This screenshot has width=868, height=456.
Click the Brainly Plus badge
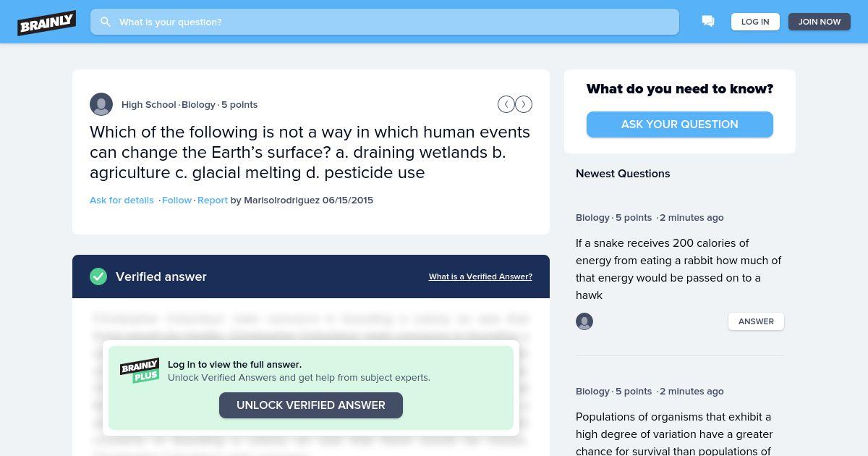pyautogui.click(x=140, y=371)
